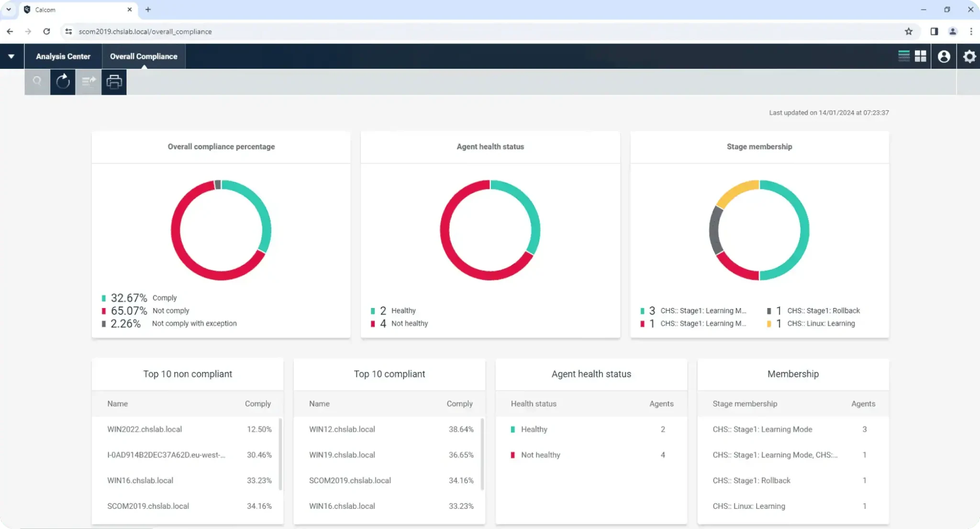Switch to grid view layout icon

920,56
